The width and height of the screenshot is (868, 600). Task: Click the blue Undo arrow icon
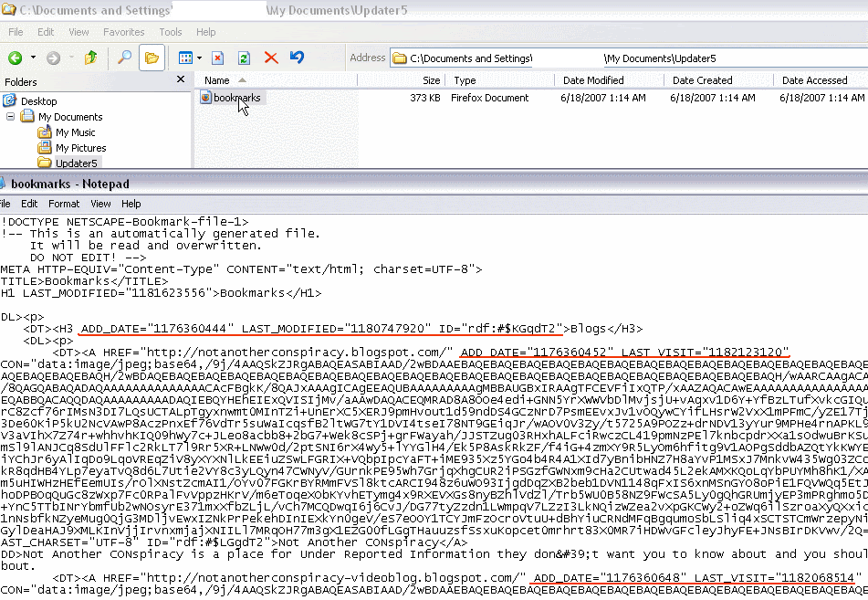pyautogui.click(x=298, y=57)
